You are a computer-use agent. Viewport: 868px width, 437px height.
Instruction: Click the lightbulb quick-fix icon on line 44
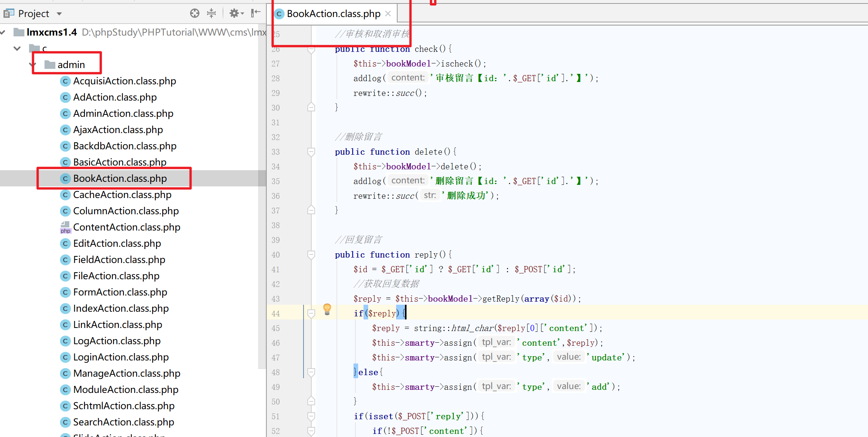(x=327, y=309)
